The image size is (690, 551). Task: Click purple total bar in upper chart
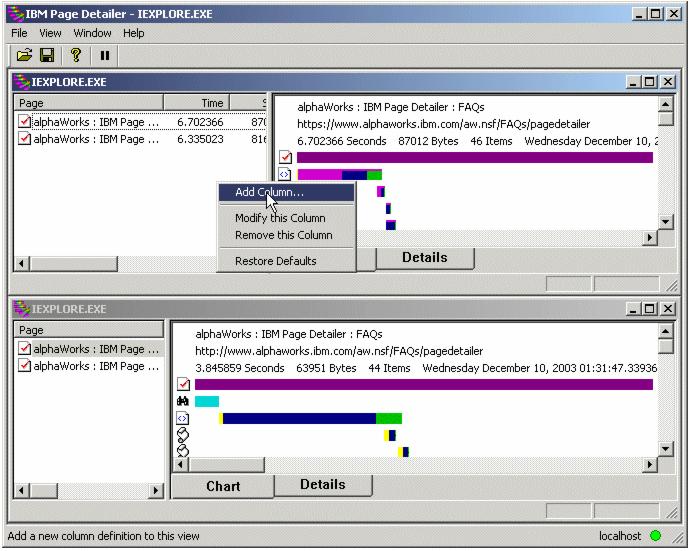tap(475, 157)
